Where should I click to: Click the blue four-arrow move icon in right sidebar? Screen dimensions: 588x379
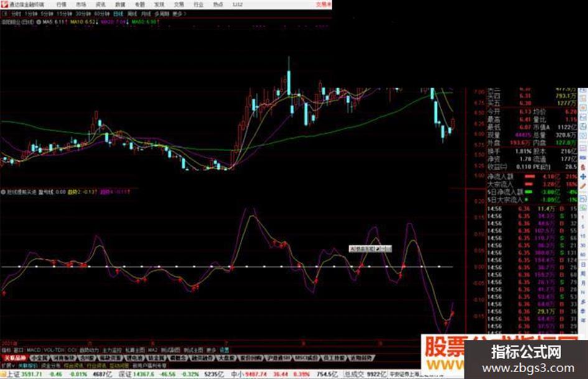point(583,177)
